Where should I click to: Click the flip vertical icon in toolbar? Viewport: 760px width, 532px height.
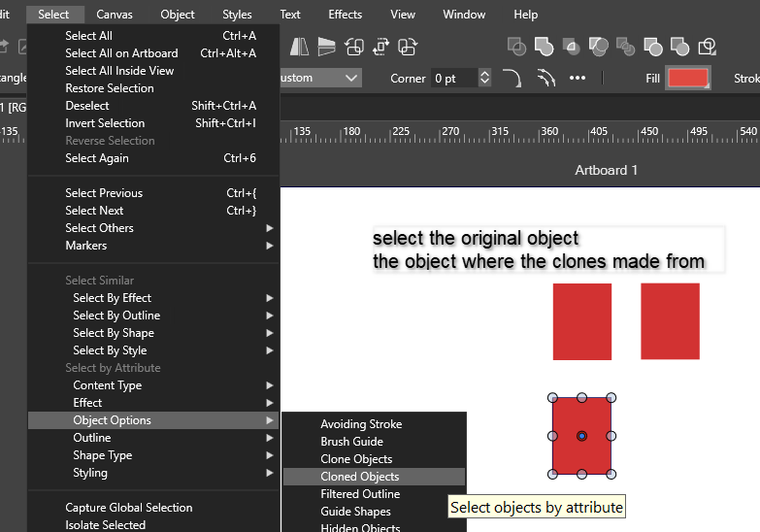tap(327, 47)
